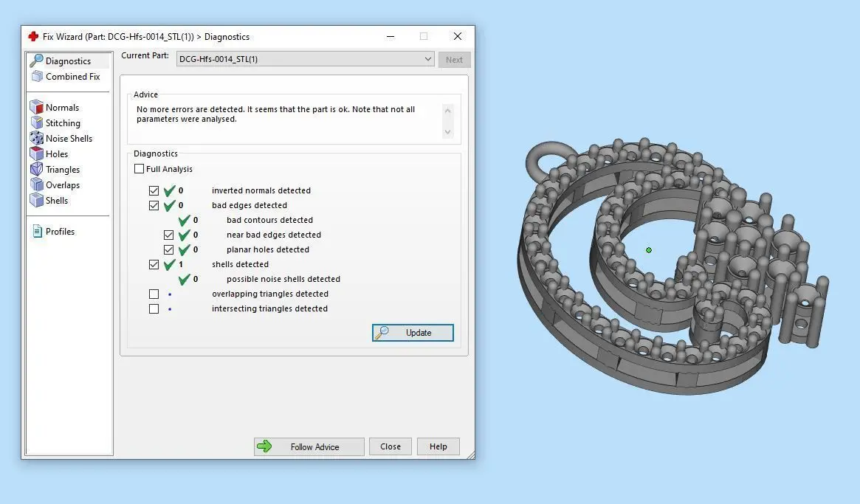The image size is (860, 504).
Task: Uncheck shells detected checkbox
Action: pyautogui.click(x=154, y=265)
